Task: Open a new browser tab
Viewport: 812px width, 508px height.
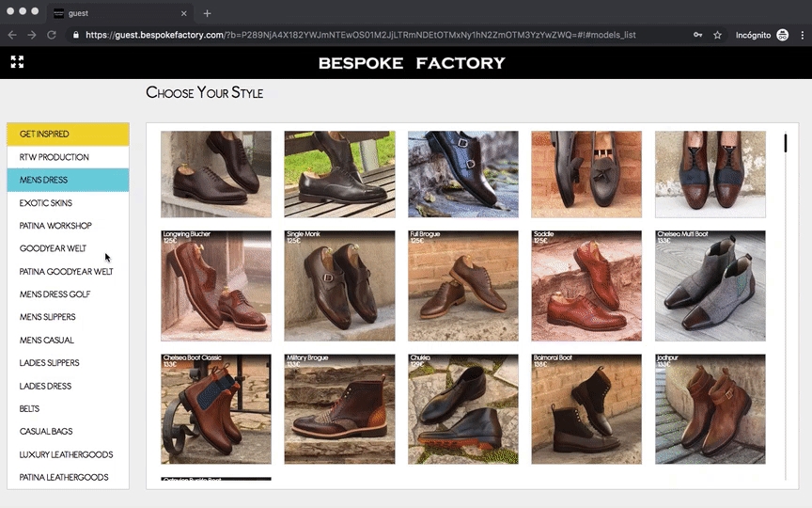Action: click(208, 13)
